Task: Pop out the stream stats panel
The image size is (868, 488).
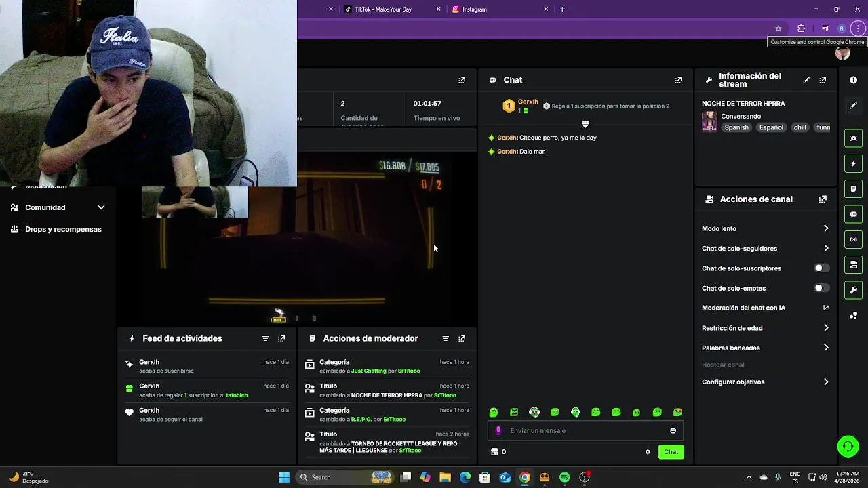Action: pos(462,80)
